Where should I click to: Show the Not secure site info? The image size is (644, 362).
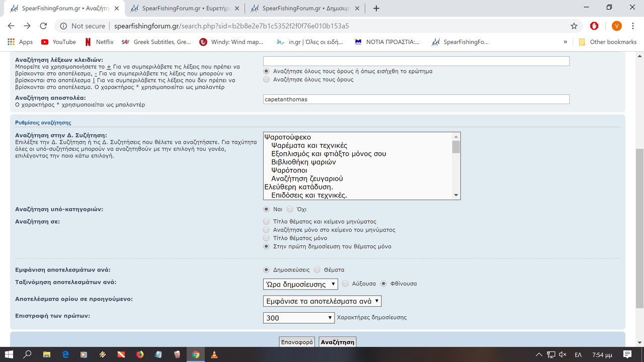coord(83,26)
